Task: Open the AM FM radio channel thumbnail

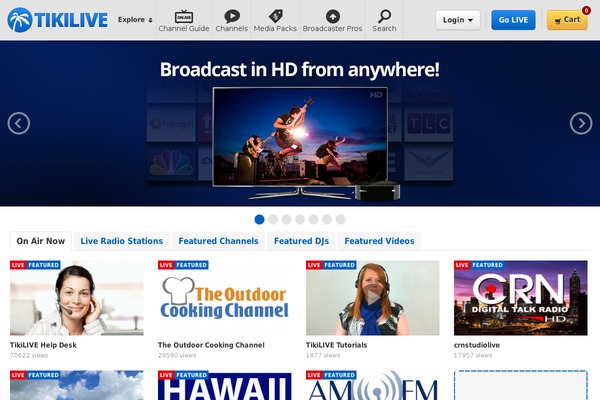Action: 373,385
